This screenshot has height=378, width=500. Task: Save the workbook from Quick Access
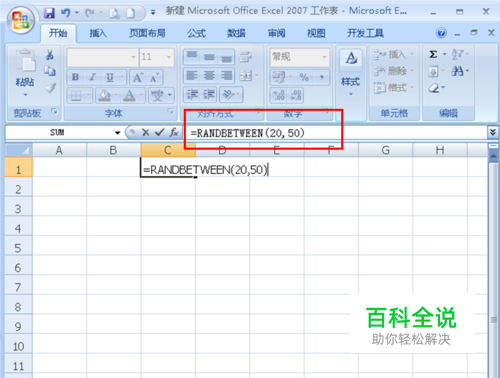(49, 13)
